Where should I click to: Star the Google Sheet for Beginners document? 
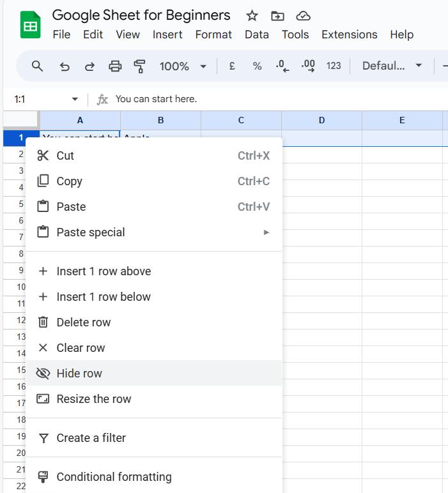click(252, 16)
